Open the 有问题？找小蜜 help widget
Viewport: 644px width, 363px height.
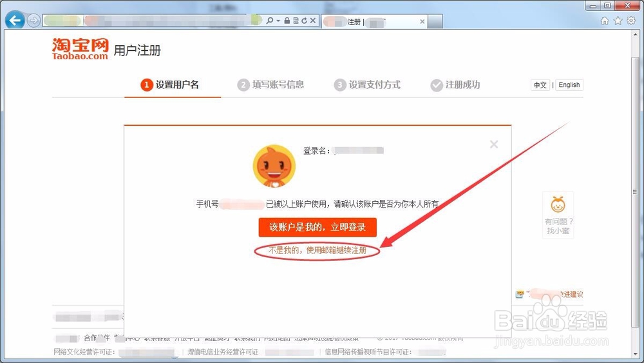(x=558, y=215)
